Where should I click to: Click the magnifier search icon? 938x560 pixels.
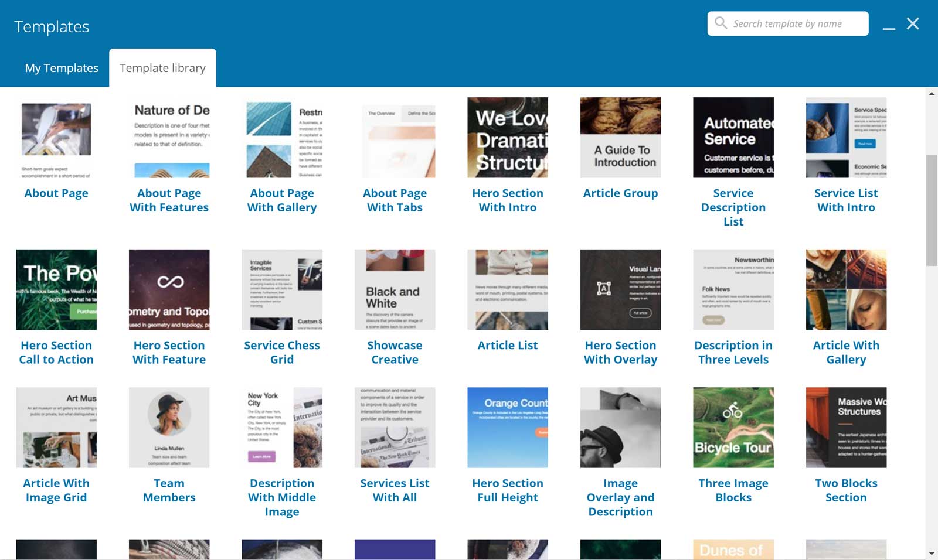(x=721, y=23)
